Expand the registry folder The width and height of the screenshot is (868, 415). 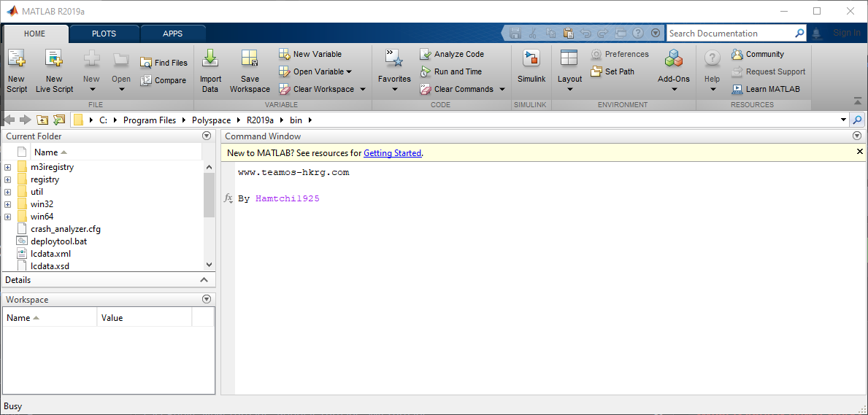point(8,179)
